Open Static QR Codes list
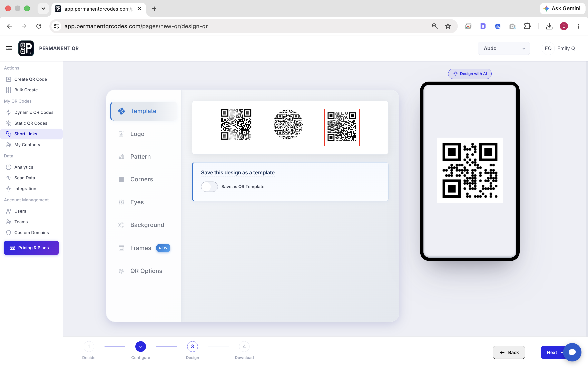The height and width of the screenshot is (368, 588). [x=31, y=123]
